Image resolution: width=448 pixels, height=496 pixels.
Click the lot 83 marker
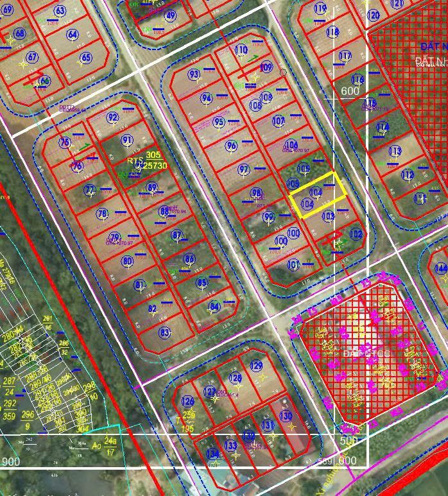point(165,332)
